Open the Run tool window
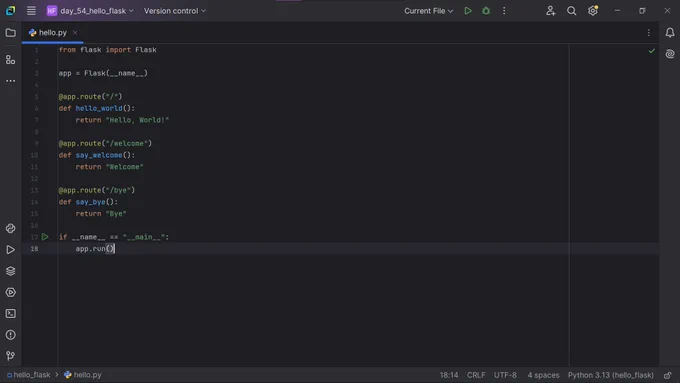 coord(10,250)
